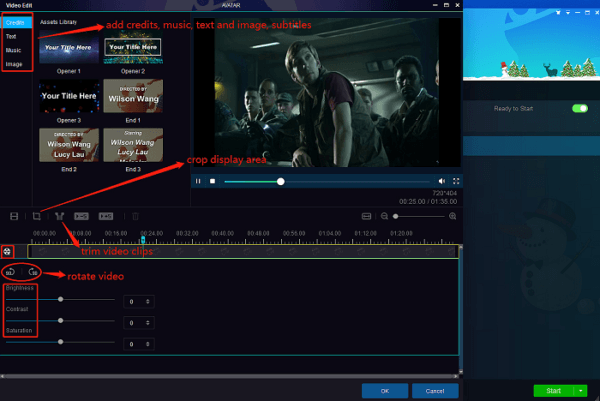Select the End 2 credit template
This screenshot has height=401, width=600.
coord(69,145)
